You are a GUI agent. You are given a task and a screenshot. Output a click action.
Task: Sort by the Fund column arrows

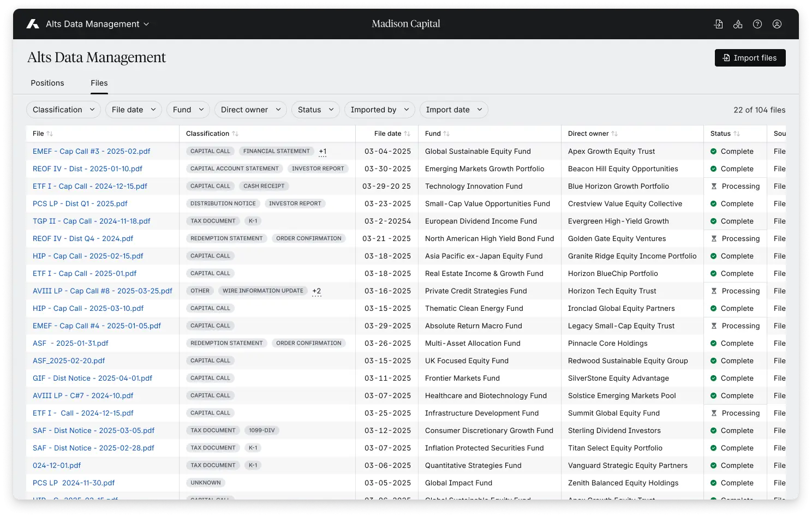446,134
